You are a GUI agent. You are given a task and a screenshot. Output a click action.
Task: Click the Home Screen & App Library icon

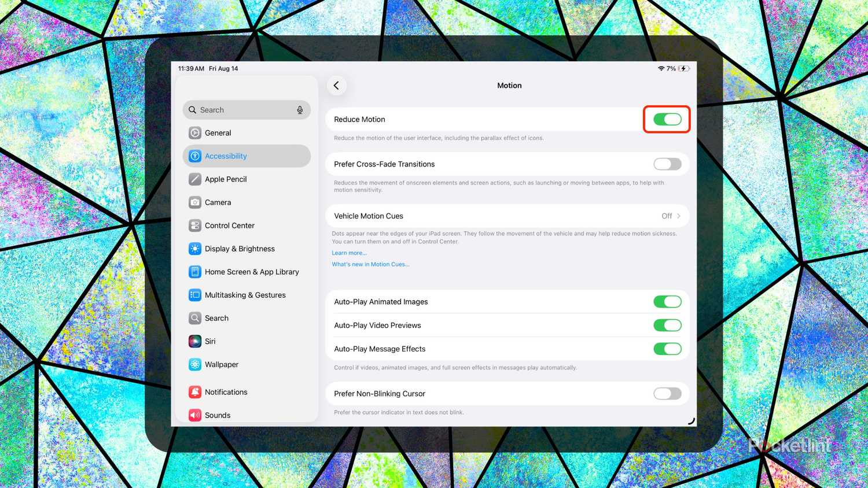[x=195, y=272]
